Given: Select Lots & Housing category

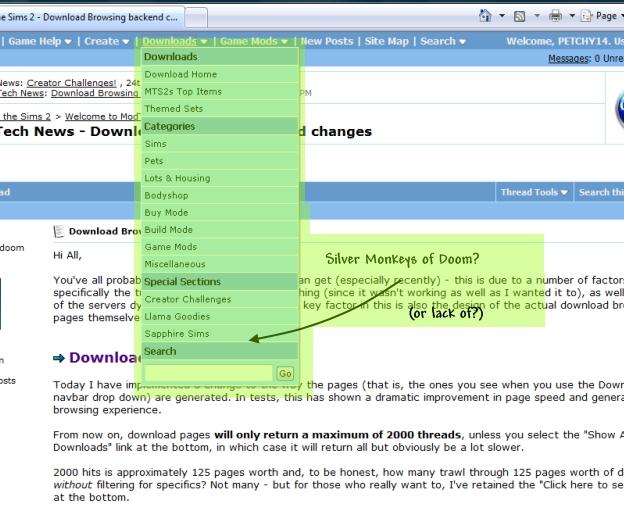Looking at the screenshot, I should pyautogui.click(x=177, y=178).
